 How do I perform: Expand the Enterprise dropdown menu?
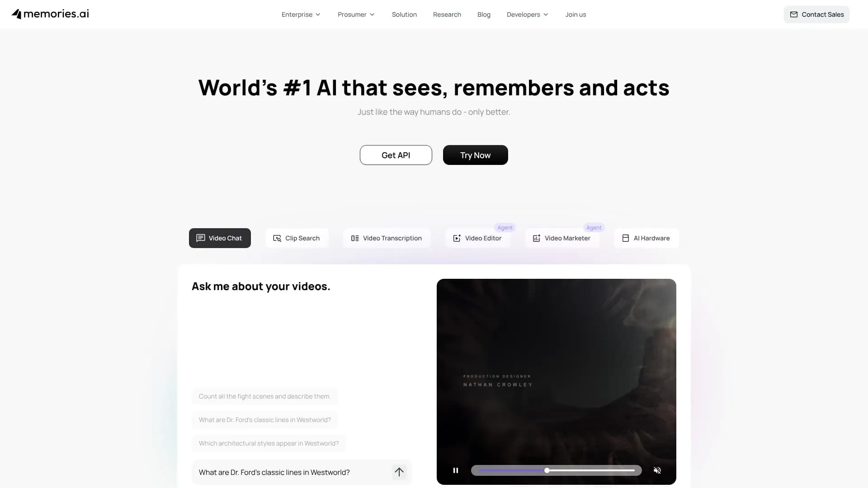pyautogui.click(x=301, y=14)
